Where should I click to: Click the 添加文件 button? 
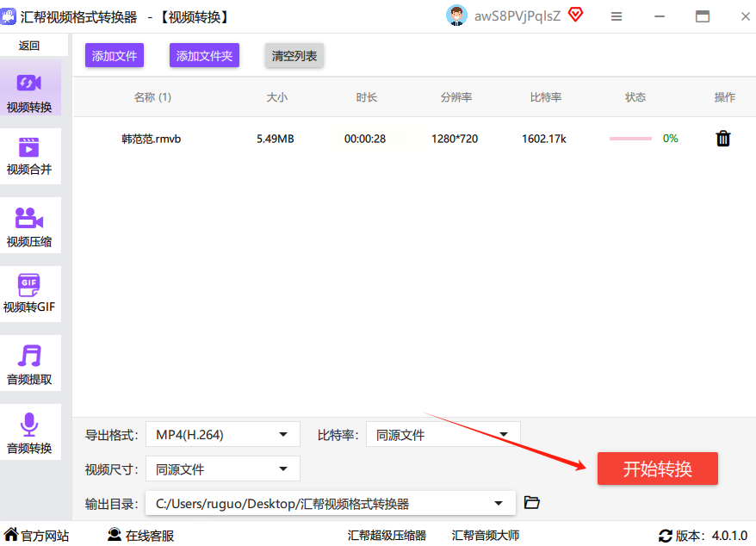[115, 56]
